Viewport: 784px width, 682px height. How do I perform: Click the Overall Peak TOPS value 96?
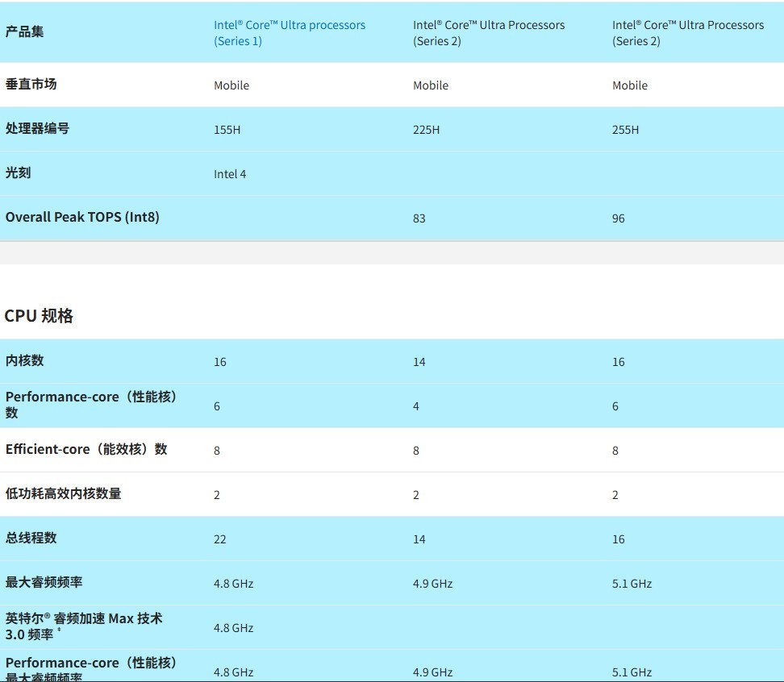click(x=618, y=218)
